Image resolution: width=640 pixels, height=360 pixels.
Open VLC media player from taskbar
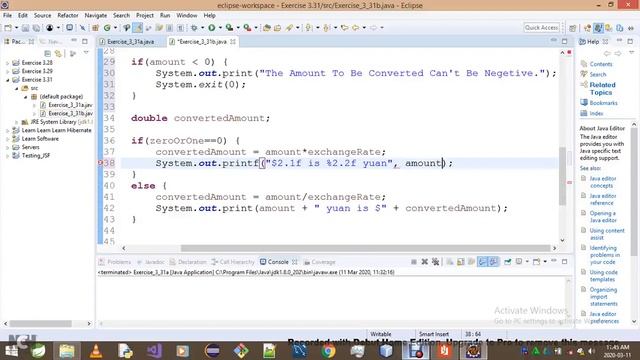point(96,351)
